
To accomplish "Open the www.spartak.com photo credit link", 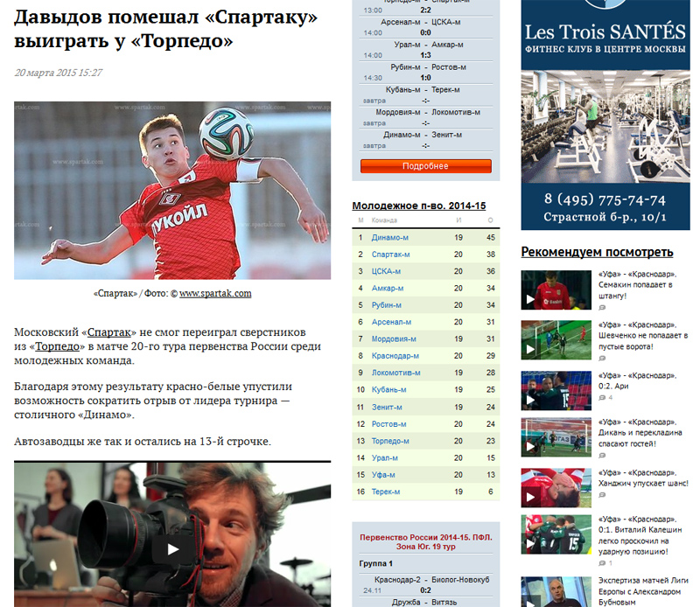I will click(x=215, y=294).
